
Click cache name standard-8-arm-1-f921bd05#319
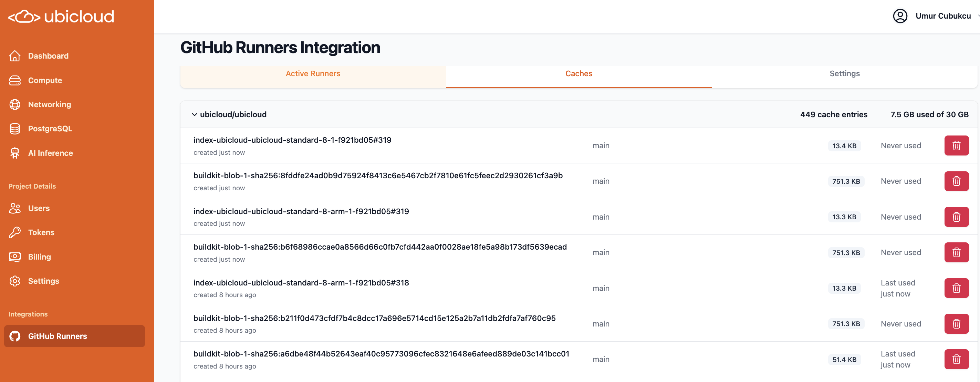coord(301,211)
